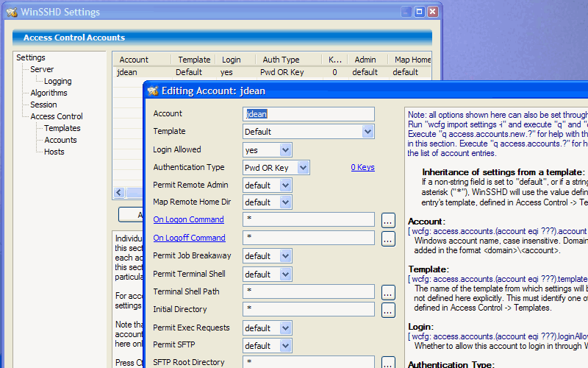This screenshot has width=588, height=368.
Task: Browse for the SFTP Root Directory
Action: point(388,363)
